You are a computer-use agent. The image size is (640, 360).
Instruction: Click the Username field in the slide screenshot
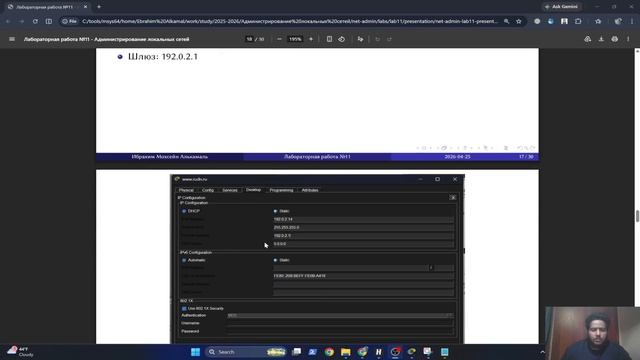[340, 323]
